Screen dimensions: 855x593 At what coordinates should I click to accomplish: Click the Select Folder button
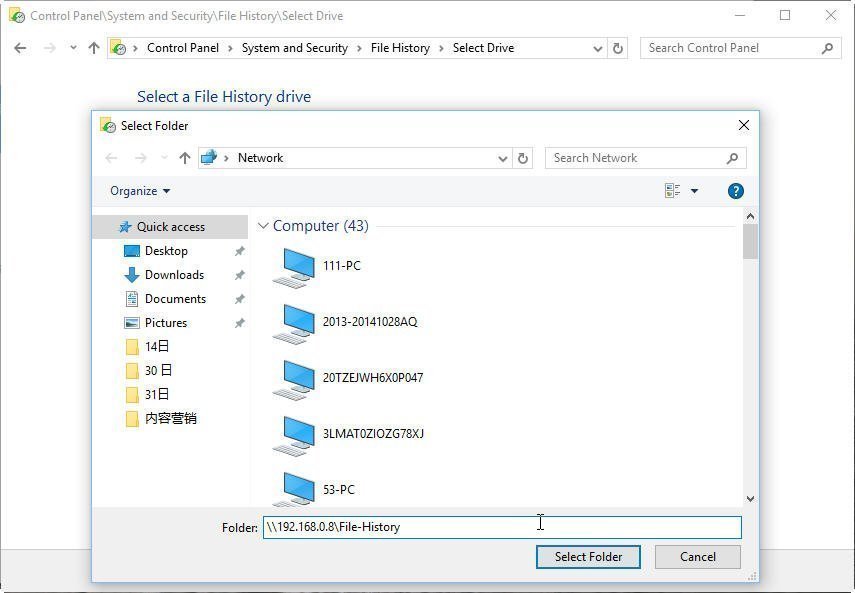point(588,557)
